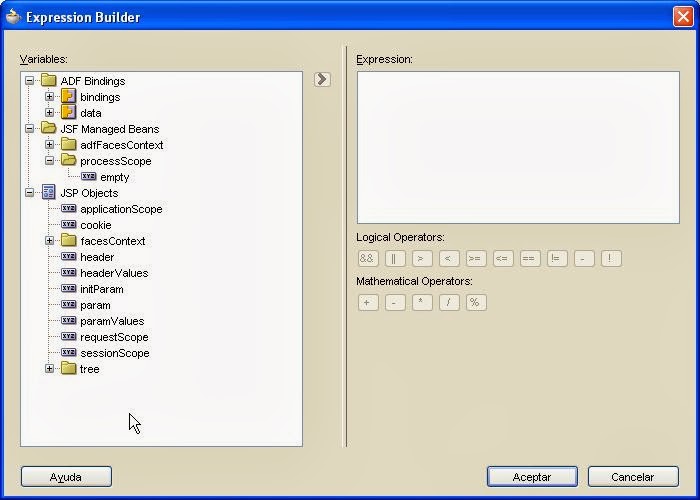Select the headerValues label
The image size is (700, 500).
point(114,273)
